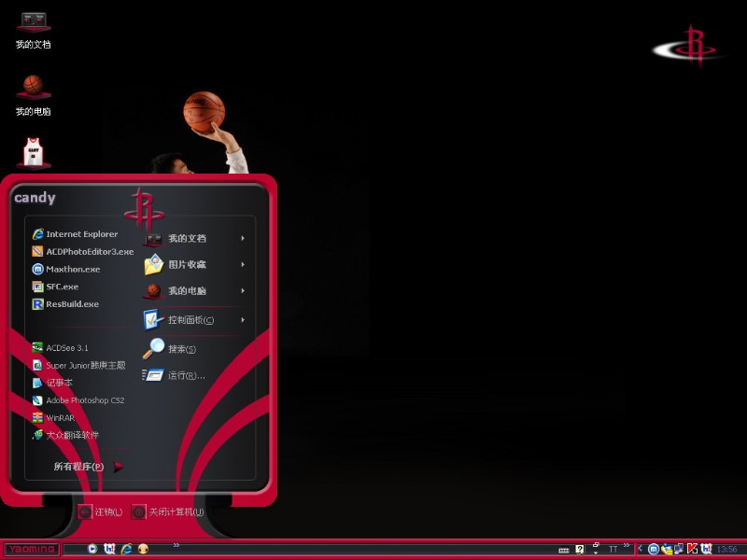Open the language bar help icon
The width and height of the screenshot is (747, 560).
click(x=580, y=550)
